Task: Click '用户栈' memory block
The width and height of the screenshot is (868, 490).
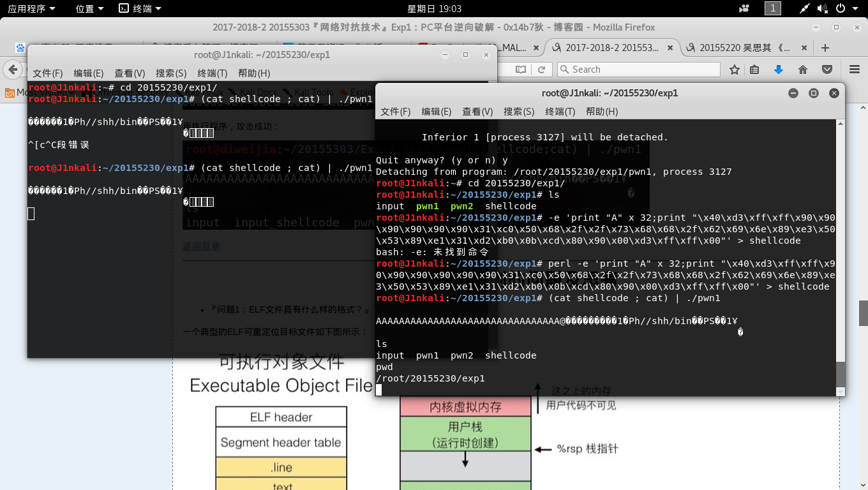Action: pyautogui.click(x=465, y=434)
